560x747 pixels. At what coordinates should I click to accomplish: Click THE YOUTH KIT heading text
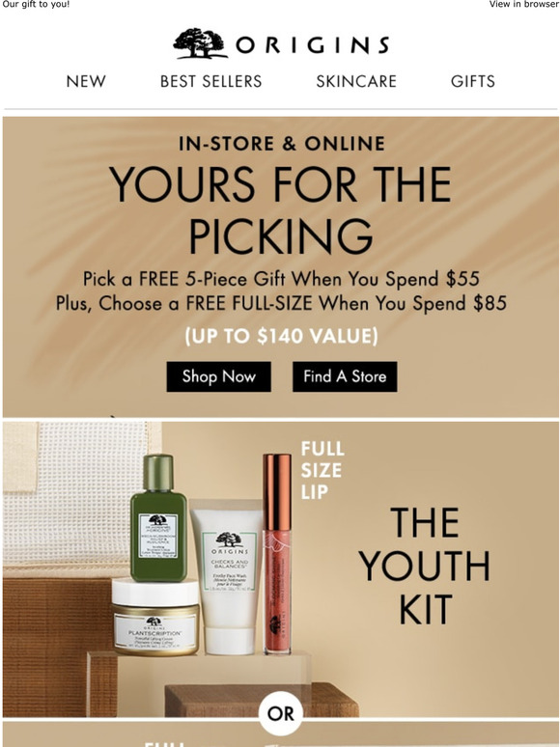pos(424,566)
